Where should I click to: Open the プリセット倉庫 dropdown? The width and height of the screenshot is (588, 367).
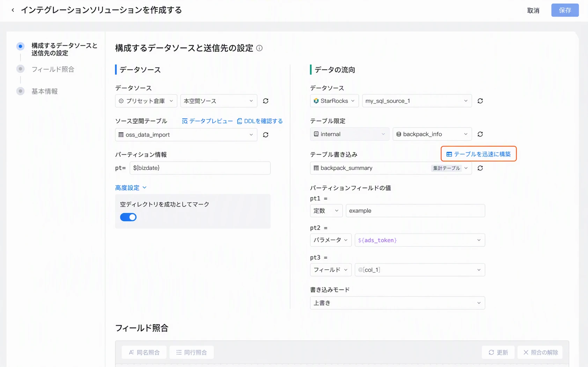pyautogui.click(x=146, y=101)
